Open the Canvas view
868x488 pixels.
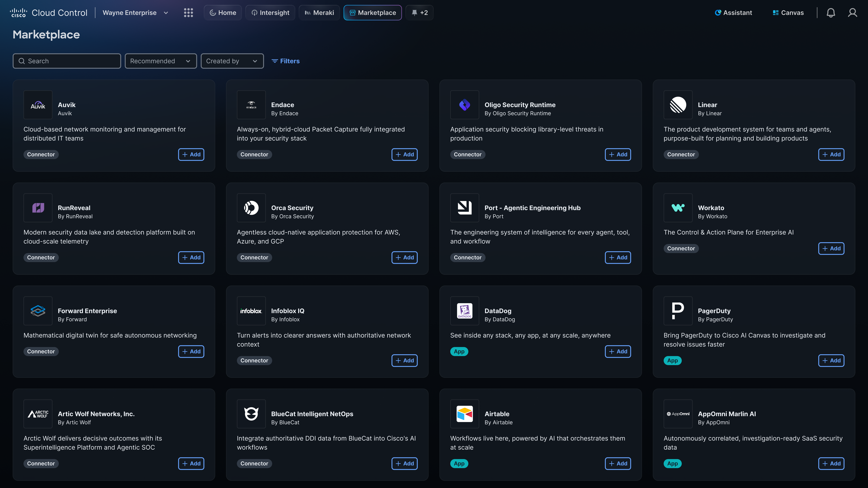tap(788, 13)
